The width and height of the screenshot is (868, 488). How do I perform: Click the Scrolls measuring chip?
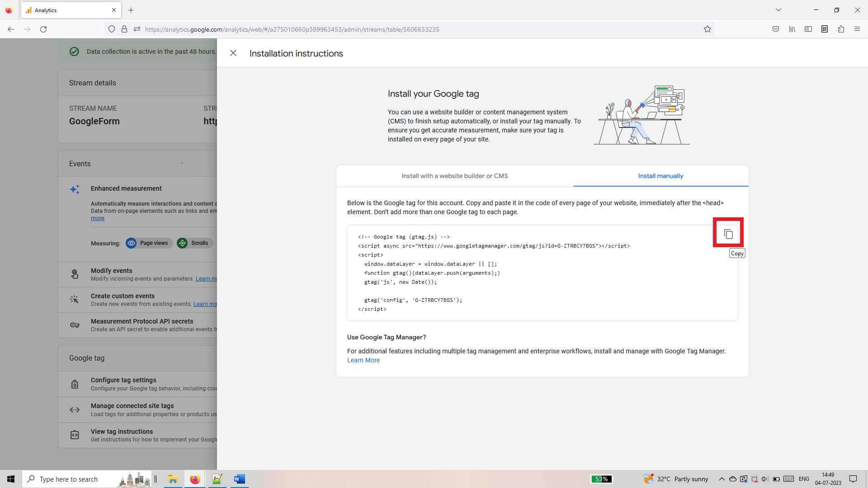click(195, 243)
